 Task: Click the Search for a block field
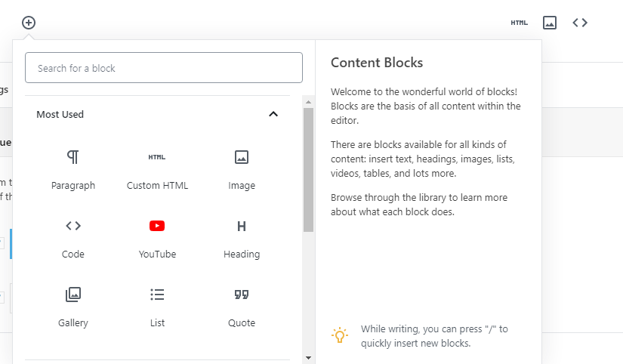164,68
